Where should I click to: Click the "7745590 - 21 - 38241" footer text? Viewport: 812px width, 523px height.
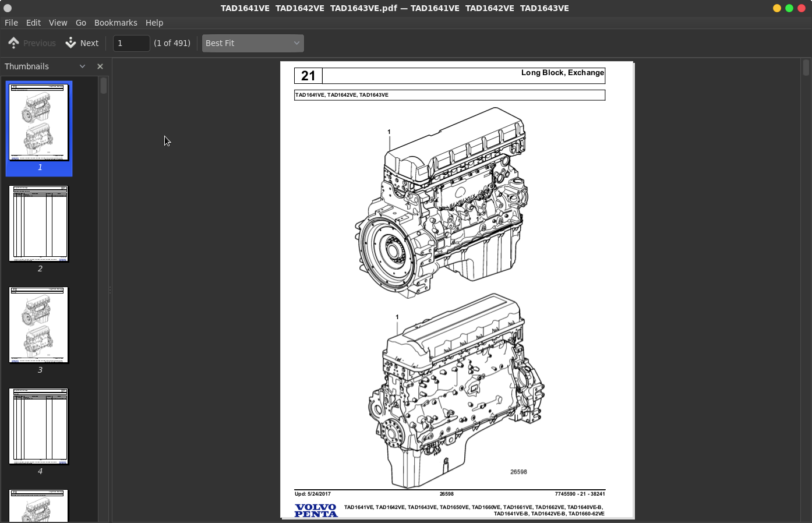(580, 494)
